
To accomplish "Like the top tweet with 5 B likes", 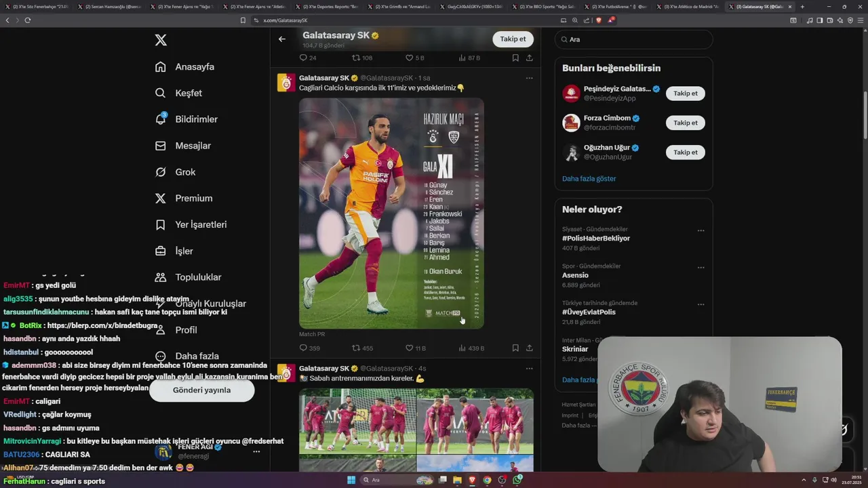I will pyautogui.click(x=414, y=58).
